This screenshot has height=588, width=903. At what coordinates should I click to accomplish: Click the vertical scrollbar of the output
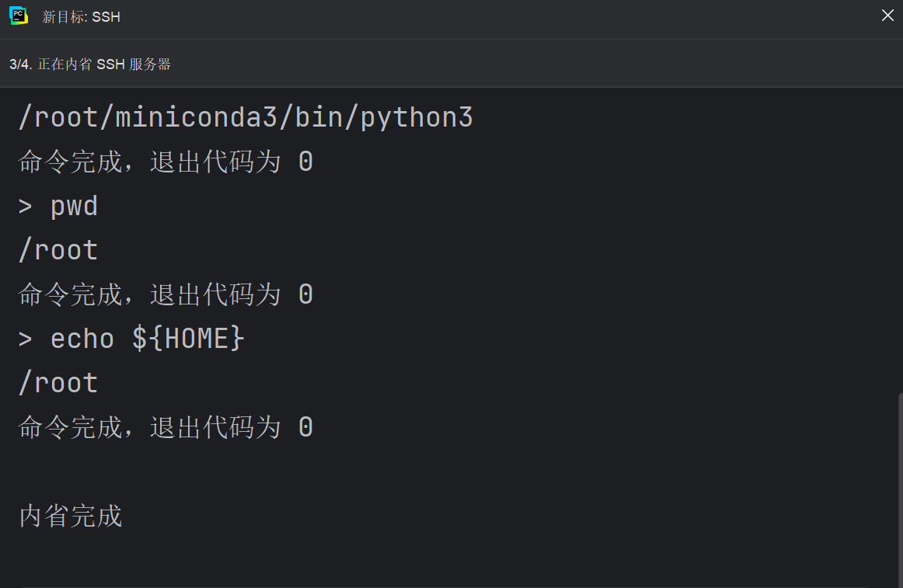pyautogui.click(x=900, y=489)
